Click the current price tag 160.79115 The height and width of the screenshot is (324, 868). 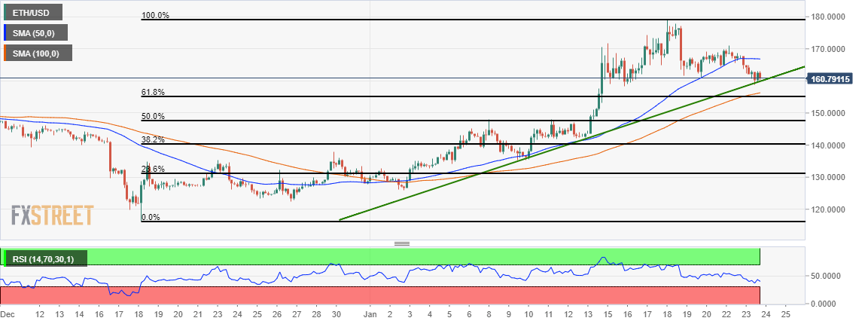coord(830,79)
